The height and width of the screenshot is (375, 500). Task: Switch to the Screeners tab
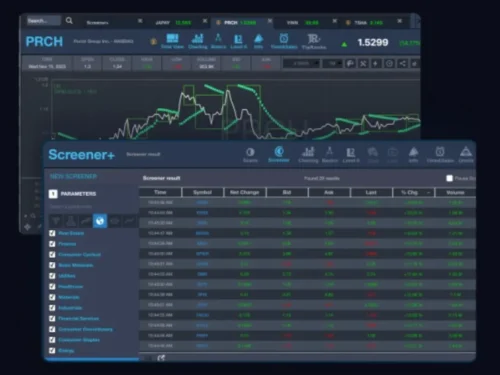coord(98,22)
